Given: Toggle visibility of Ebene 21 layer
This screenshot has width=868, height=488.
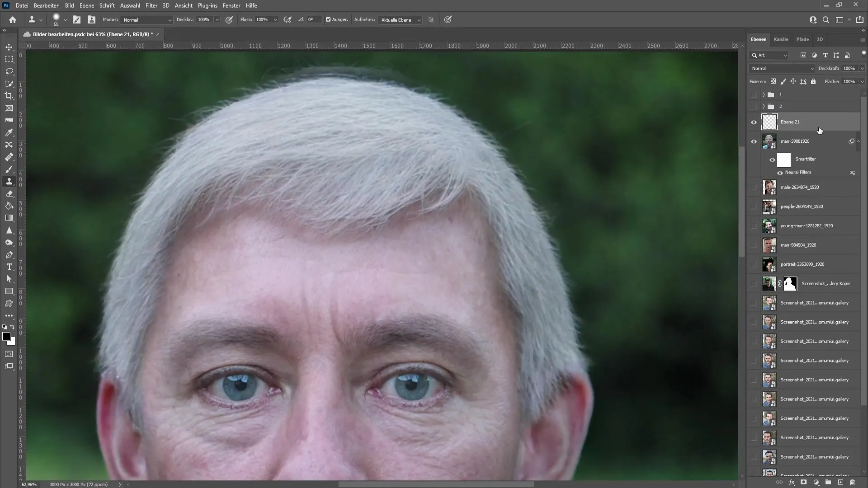Looking at the screenshot, I should (754, 122).
